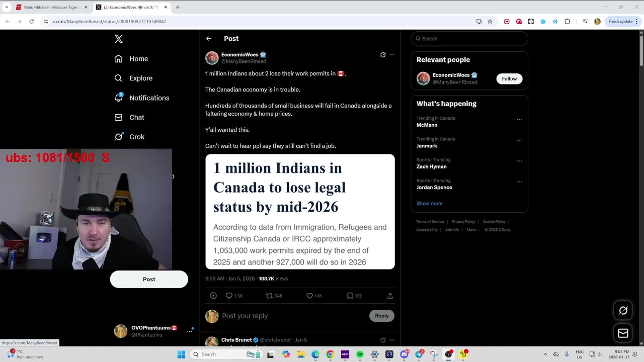The height and width of the screenshot is (362, 644).
Task: Click the Reply button
Action: click(x=382, y=316)
